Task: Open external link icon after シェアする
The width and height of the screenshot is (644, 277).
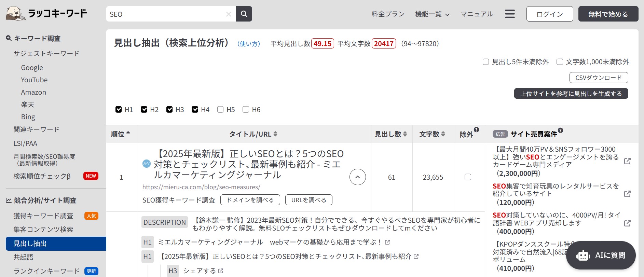Action: (x=221, y=271)
